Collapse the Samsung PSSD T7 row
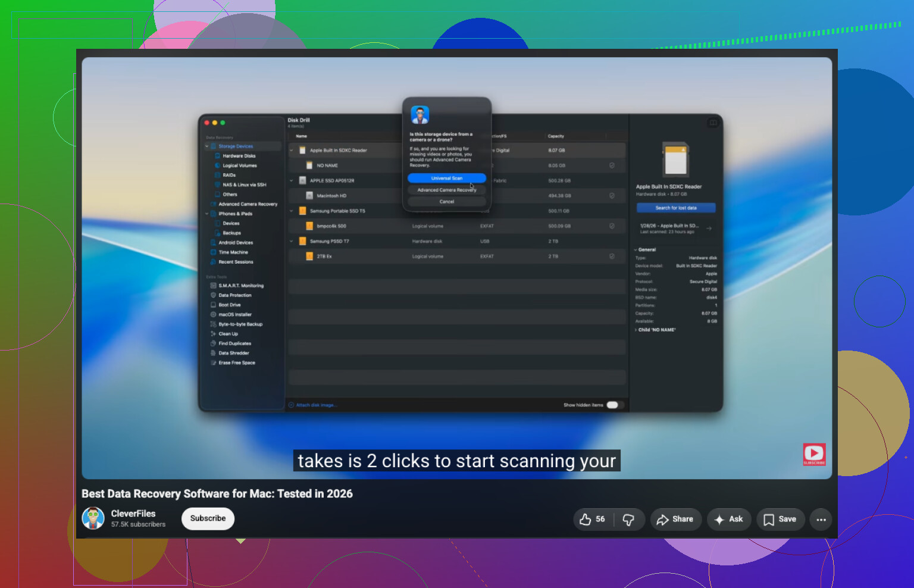Image resolution: width=914 pixels, height=588 pixels. 292,241
